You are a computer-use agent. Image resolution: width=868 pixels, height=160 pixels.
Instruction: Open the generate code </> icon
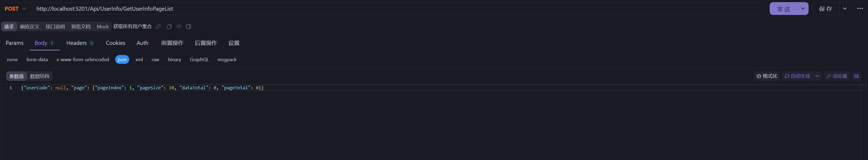coord(179,27)
